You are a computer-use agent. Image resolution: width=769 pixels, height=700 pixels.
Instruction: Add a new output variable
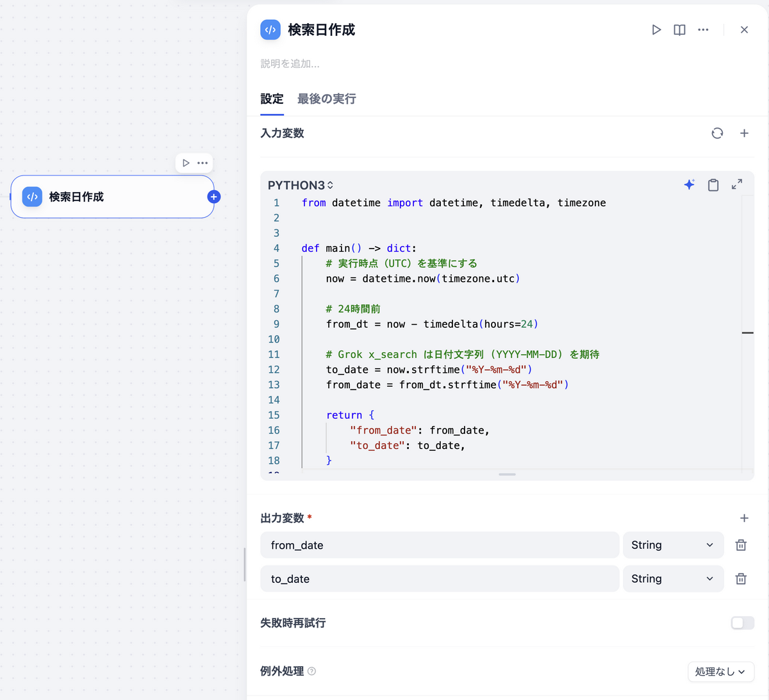744,518
